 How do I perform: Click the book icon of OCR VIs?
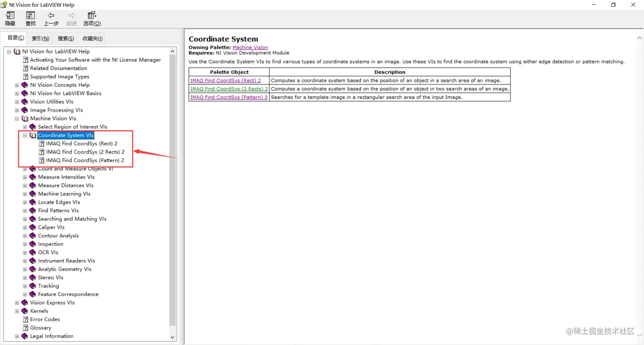pyautogui.click(x=33, y=253)
